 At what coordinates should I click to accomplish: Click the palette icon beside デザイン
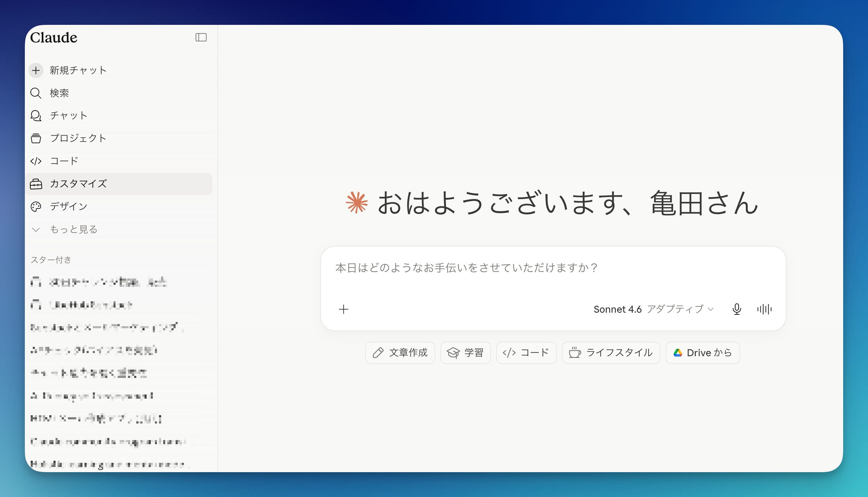tap(36, 207)
